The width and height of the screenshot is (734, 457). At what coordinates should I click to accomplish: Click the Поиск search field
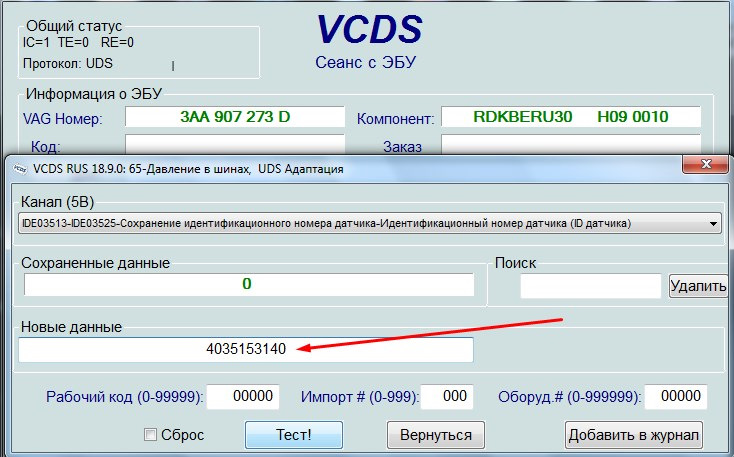(590, 286)
